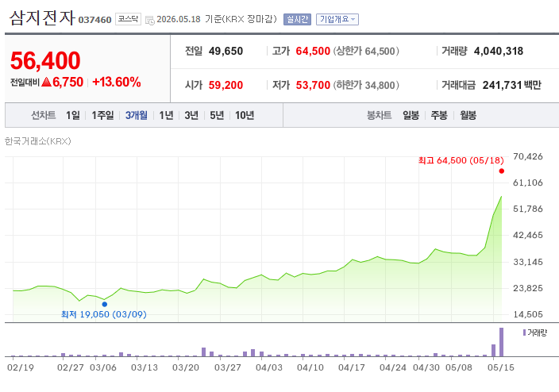Switch to 월봉 candlestick chart

[x=468, y=115]
